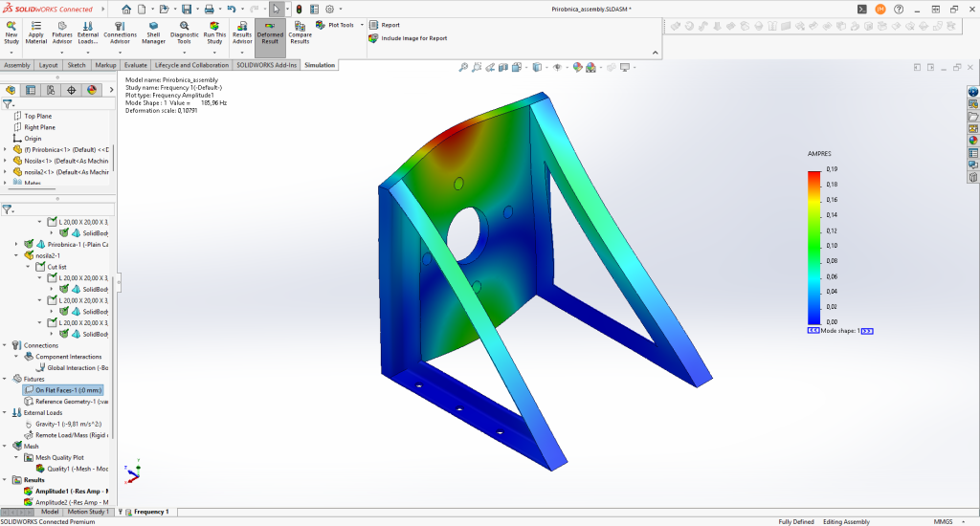This screenshot has height=526, width=980.
Task: Click the Section View icon
Action: 503,68
